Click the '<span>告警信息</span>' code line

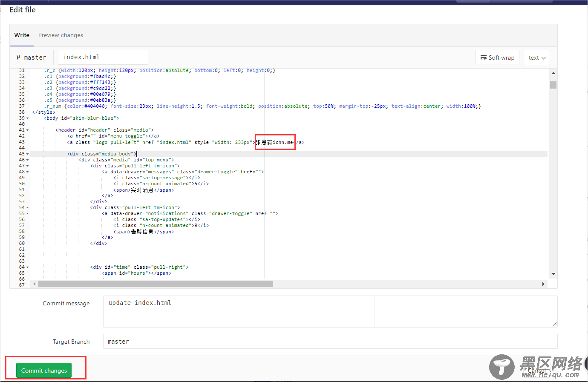(144, 232)
